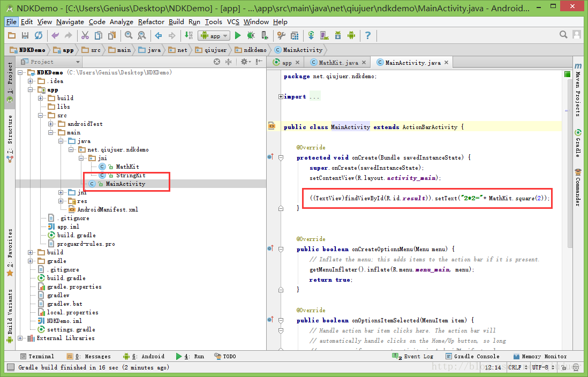
Task: Click the Help question mark icon
Action: [x=368, y=36]
